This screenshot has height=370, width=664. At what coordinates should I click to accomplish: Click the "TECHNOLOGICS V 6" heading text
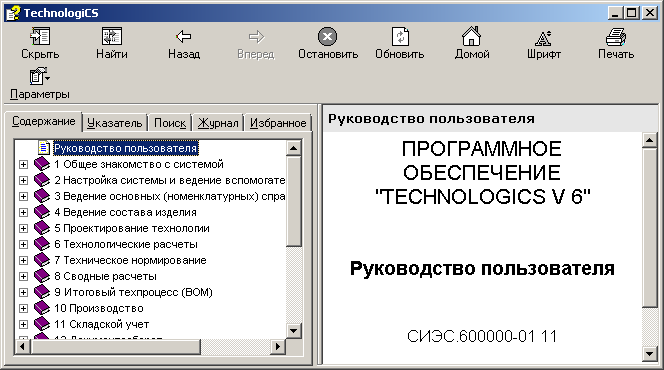482,197
